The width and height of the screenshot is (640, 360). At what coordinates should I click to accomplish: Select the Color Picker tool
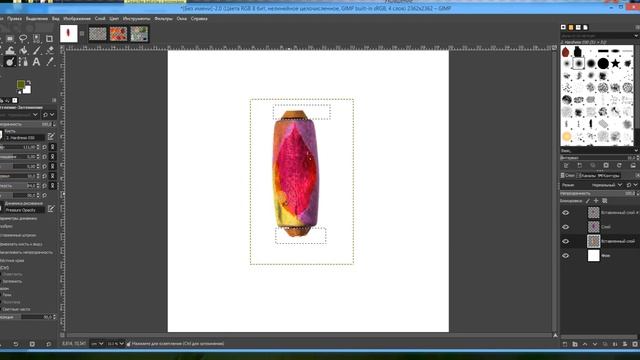point(49,62)
